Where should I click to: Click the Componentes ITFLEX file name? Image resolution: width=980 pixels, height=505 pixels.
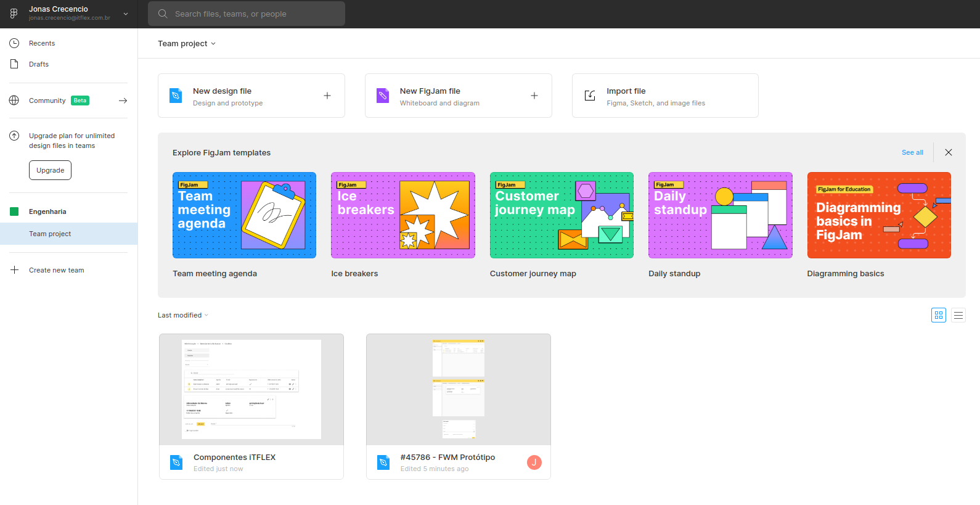234,458
